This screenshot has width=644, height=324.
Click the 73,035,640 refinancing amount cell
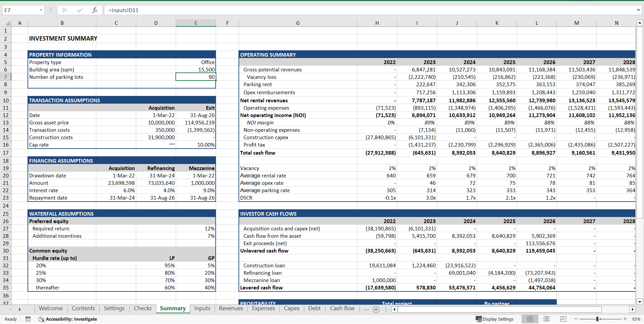[156, 183]
